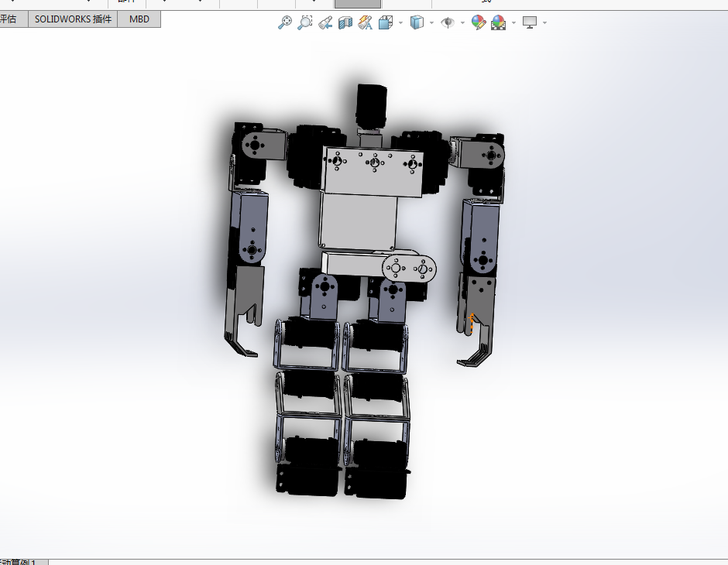Screen dimensions: 728x565
Task: Switch to the MBD tab
Action: [139, 19]
